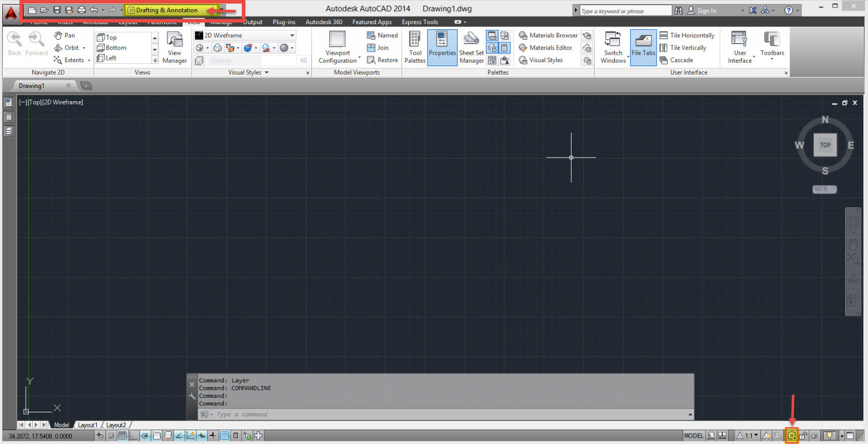Toggle Dynamic Input in status bar

pos(201,436)
